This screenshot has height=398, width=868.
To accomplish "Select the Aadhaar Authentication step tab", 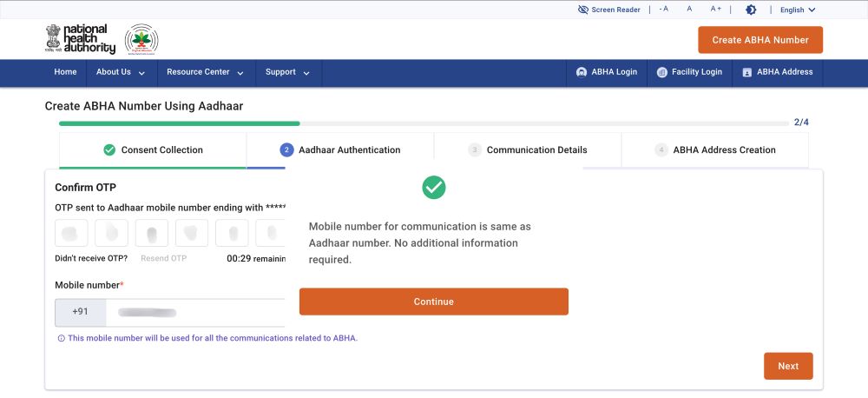I will coord(340,149).
